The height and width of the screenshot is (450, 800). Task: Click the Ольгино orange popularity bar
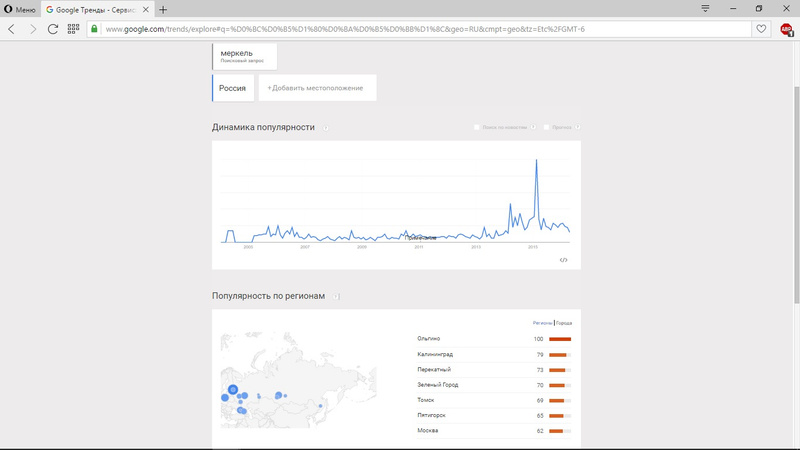point(559,339)
